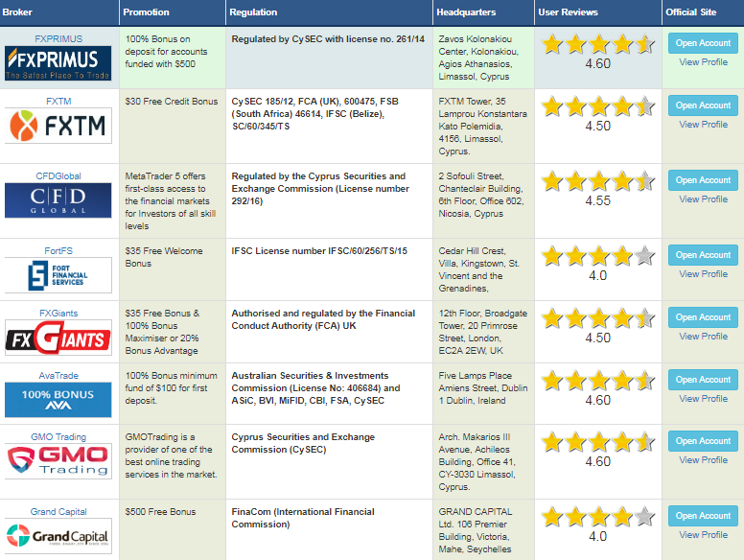
Task: Select the '$500 Free Bonus' promotion text
Action: click(160, 512)
